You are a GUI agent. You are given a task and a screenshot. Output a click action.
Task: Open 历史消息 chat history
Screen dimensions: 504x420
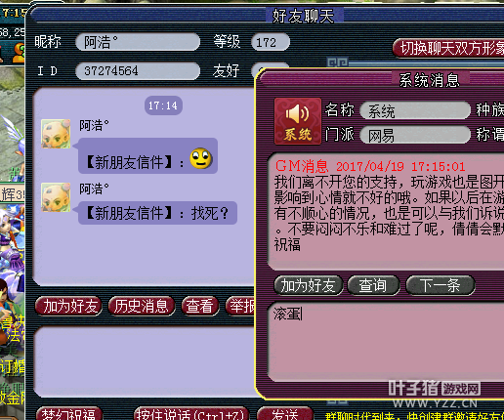point(142,306)
